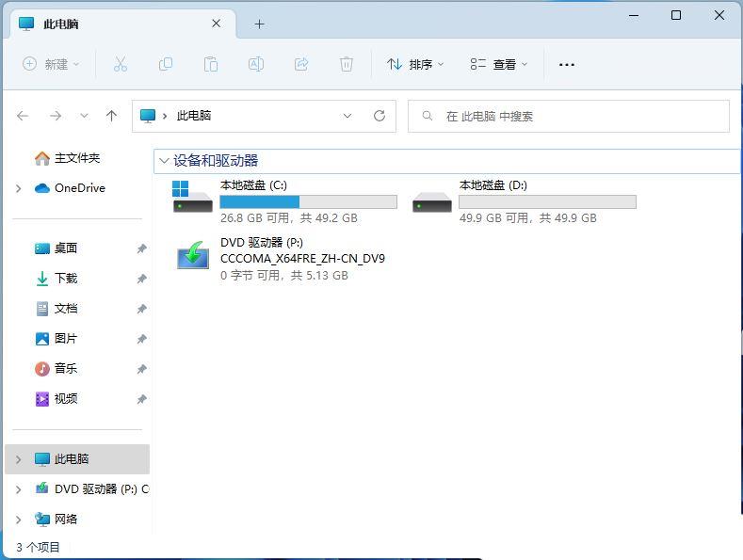
Task: Maximize the File Explorer window
Action: click(676, 15)
